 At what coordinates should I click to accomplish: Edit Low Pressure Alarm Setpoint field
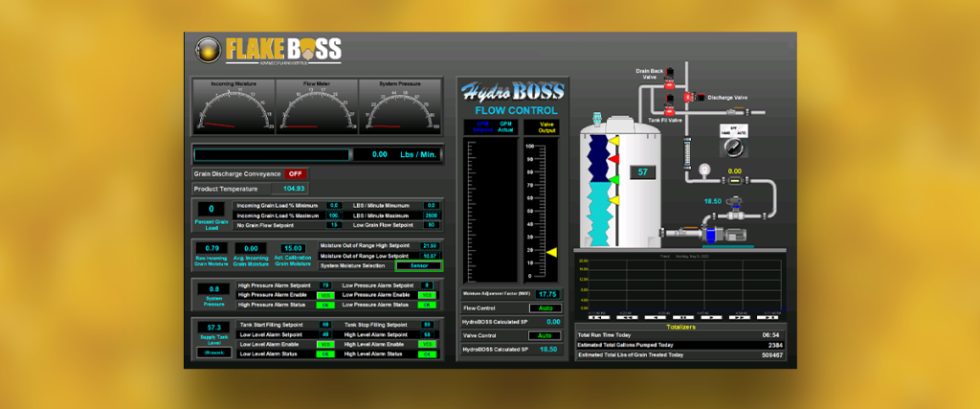click(427, 285)
